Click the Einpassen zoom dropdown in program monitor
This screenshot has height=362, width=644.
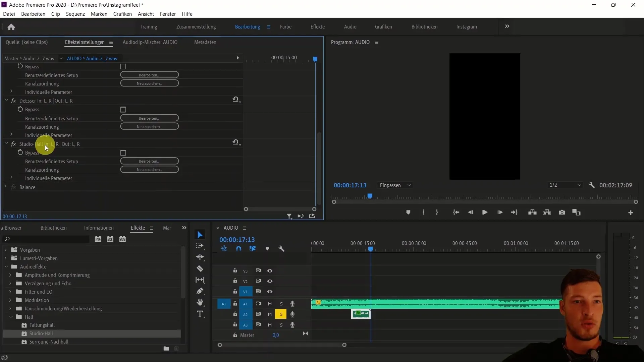point(395,185)
